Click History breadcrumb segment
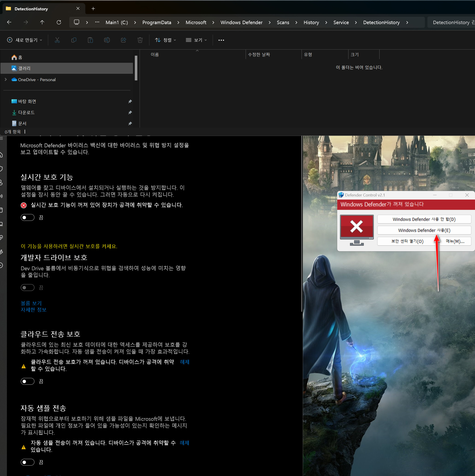Screen dimensions: 475x476 (x=311, y=23)
